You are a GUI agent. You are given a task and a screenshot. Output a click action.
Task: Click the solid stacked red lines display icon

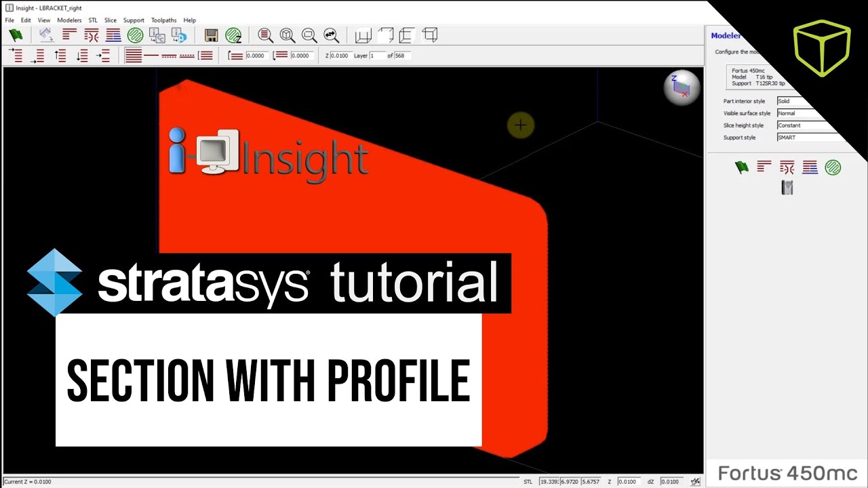click(134, 56)
